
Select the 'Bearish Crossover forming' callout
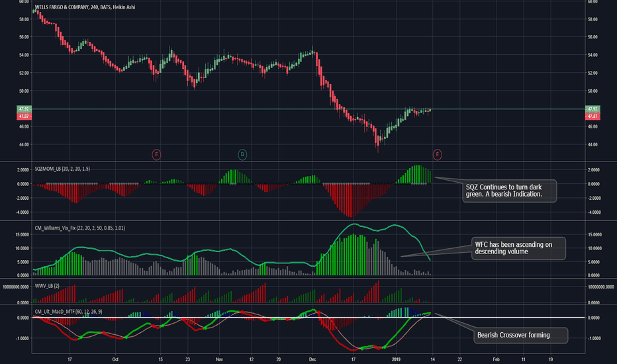click(x=520, y=336)
